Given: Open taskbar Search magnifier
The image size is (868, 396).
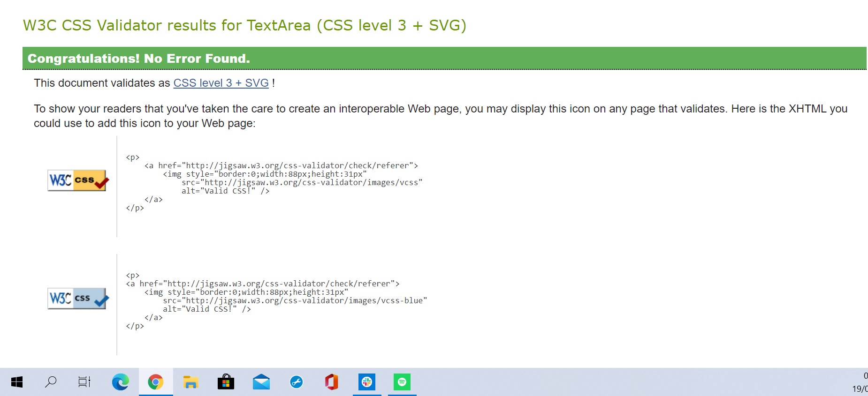Looking at the screenshot, I should pos(51,382).
